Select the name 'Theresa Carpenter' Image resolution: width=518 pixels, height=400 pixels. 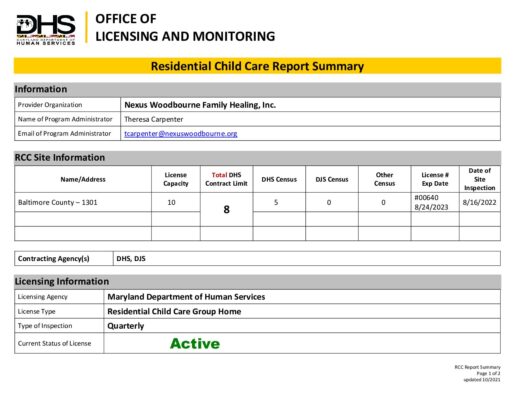click(x=154, y=119)
